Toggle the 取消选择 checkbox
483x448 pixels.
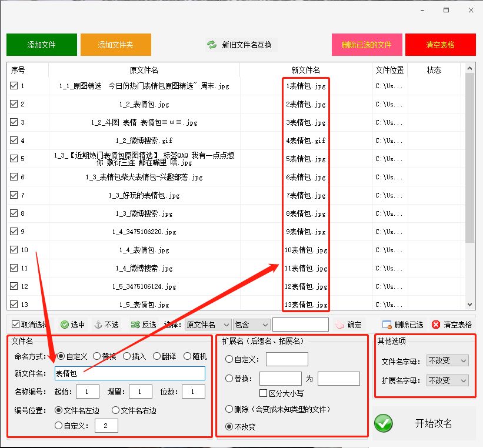pyautogui.click(x=15, y=324)
